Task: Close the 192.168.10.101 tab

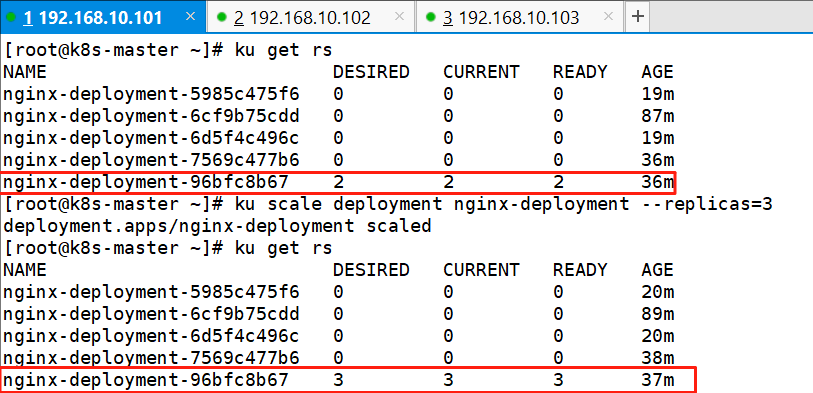Action: coord(190,17)
